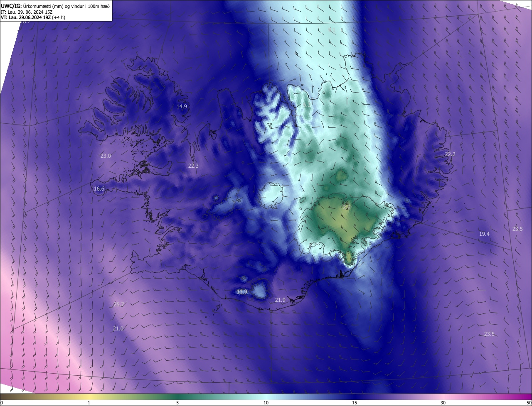
Task: Click the colorbar tick label 50
Action: point(529,403)
